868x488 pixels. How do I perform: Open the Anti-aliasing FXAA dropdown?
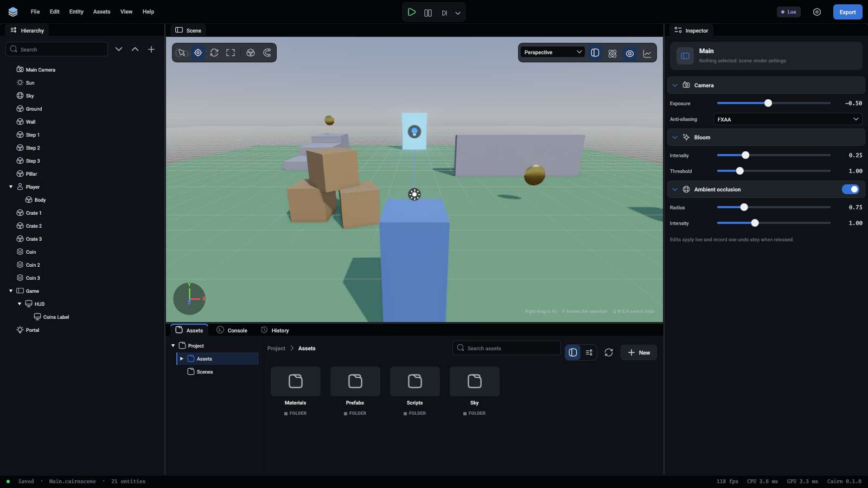point(788,119)
